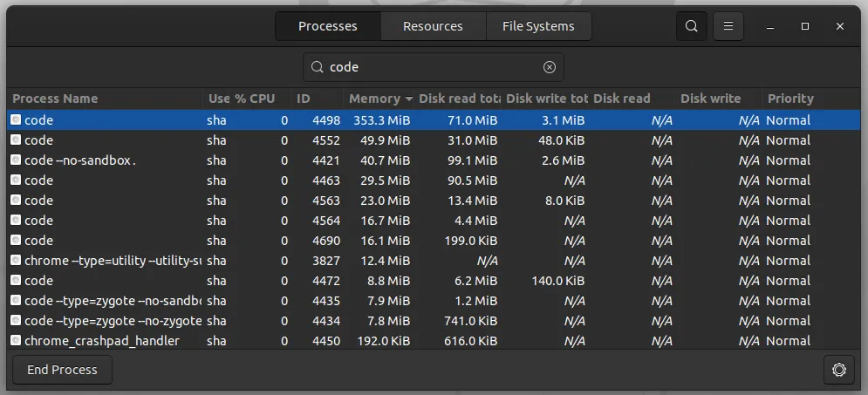Toggle the Memory column sort arrow

pyautogui.click(x=409, y=99)
